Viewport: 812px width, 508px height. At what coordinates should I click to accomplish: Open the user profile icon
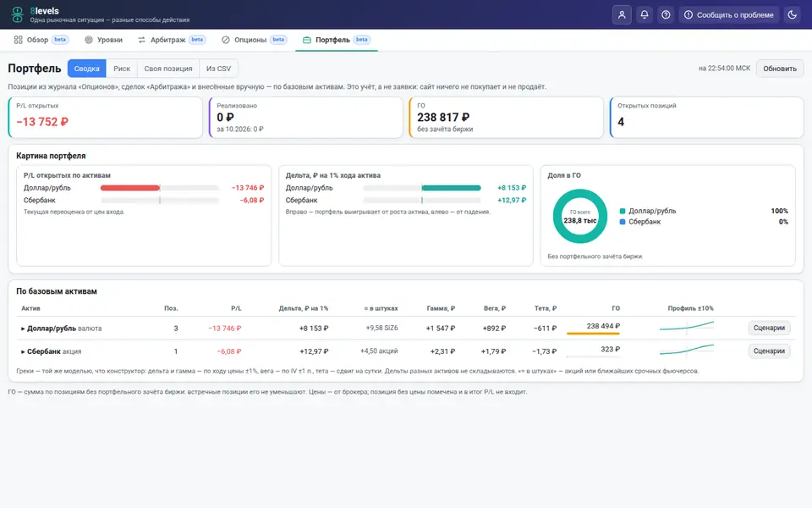pos(622,15)
